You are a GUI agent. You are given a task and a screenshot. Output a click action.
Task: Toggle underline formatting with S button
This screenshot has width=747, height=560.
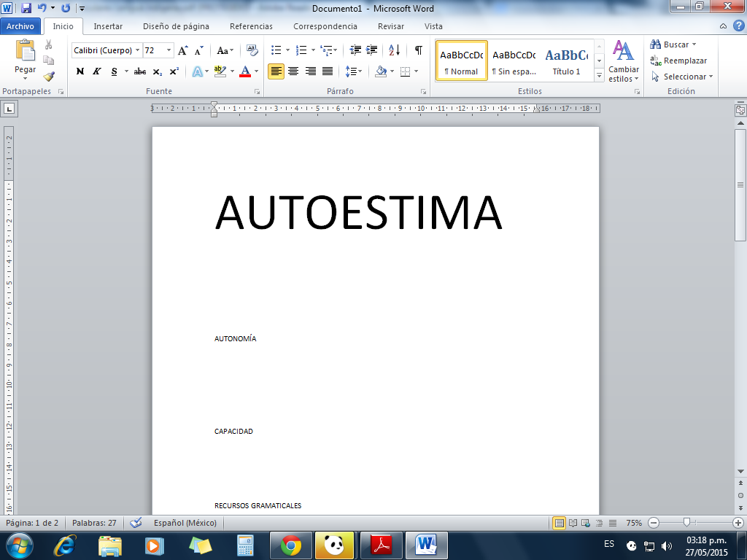(x=115, y=71)
